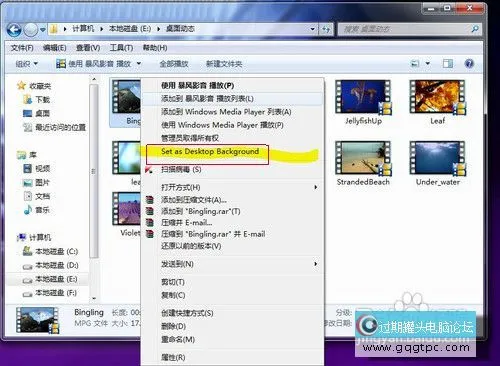This screenshot has height=366, width=500.
Task: Choose 添加到压缩文件(A)...
Action: pyautogui.click(x=232, y=200)
